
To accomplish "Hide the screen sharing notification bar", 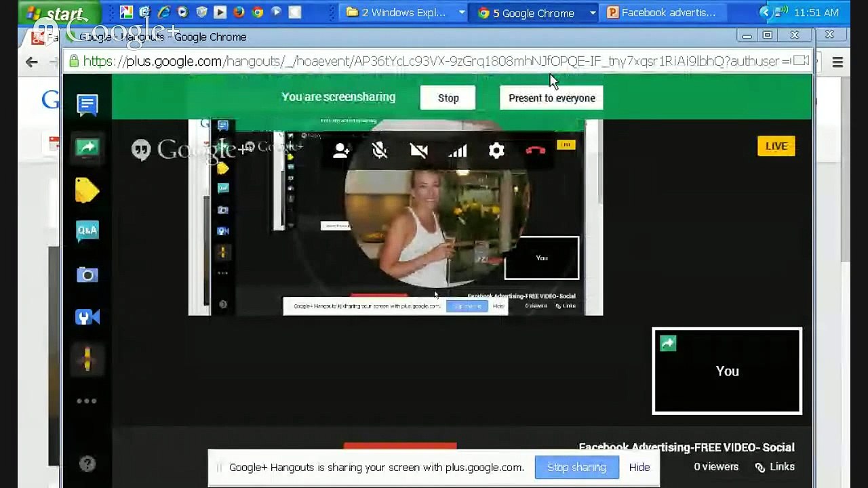I will tap(639, 467).
